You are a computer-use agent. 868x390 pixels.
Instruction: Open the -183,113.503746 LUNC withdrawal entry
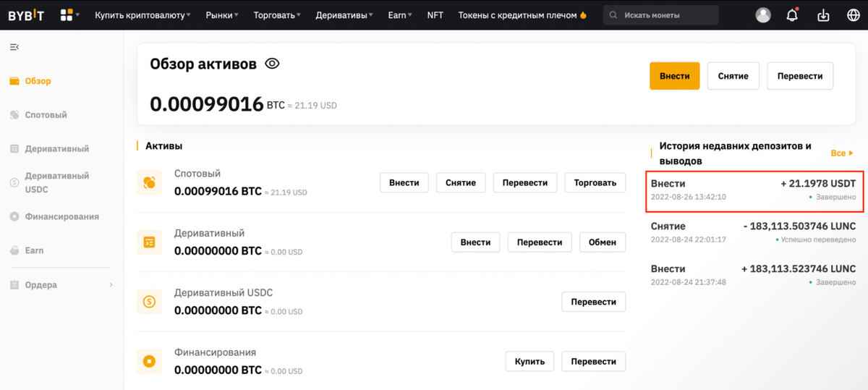(x=753, y=232)
